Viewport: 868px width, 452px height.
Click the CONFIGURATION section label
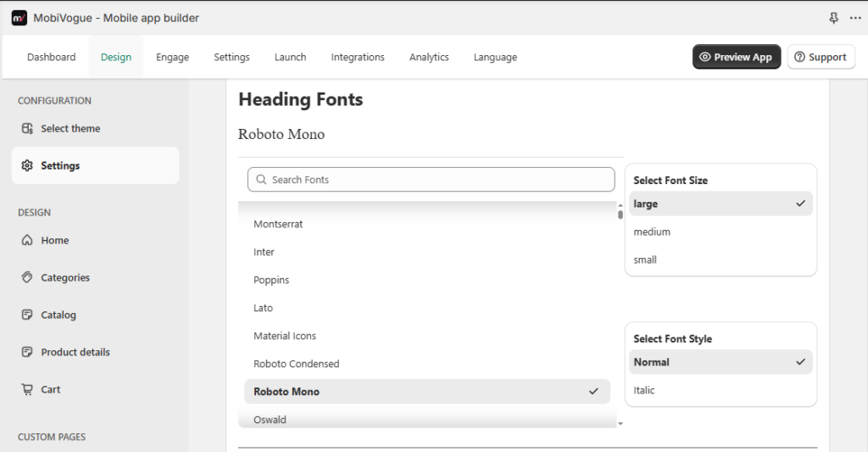coord(54,101)
